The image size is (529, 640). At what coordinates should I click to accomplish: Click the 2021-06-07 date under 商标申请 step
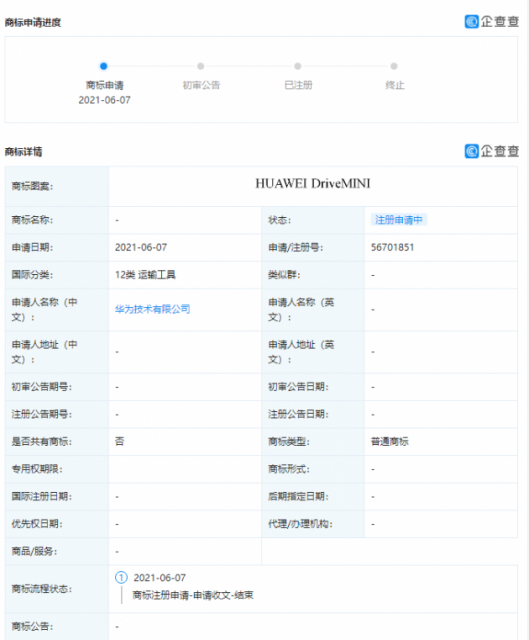104,100
